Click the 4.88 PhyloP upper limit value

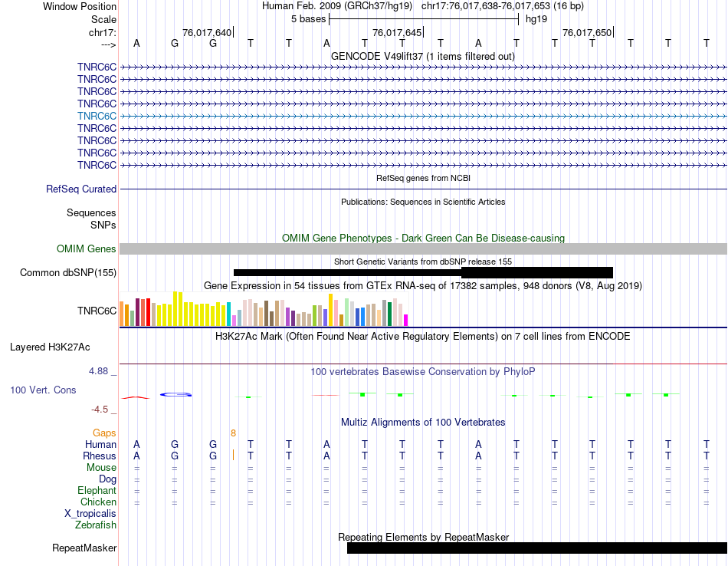point(98,371)
